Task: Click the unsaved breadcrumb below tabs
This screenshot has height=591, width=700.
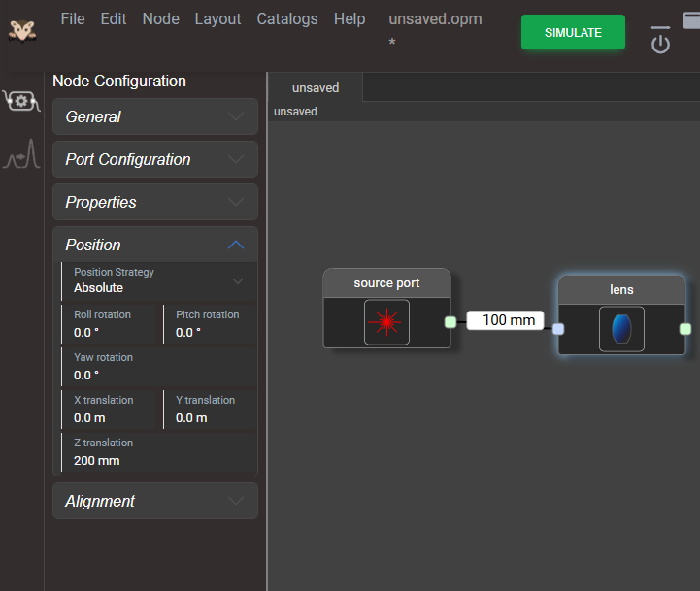Action: 295,112
